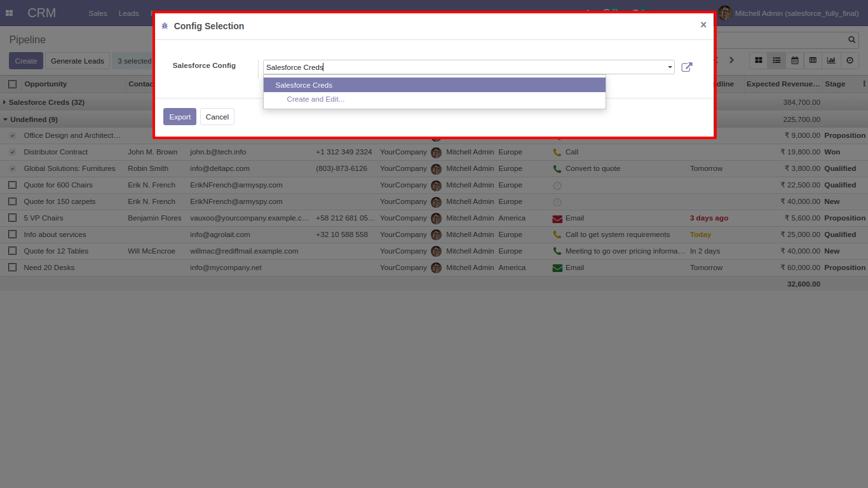Viewport: 868px width, 488px height.
Task: Click the Export button
Action: pyautogui.click(x=180, y=117)
